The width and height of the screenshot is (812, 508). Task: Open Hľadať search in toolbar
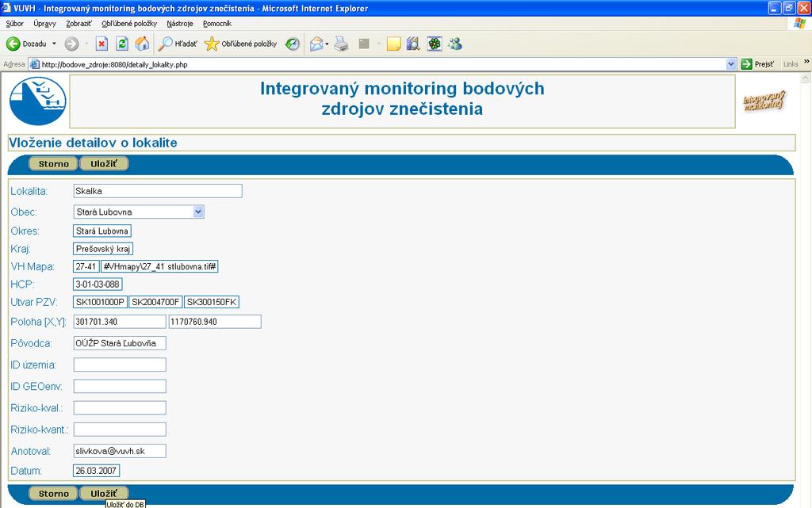coord(178,44)
